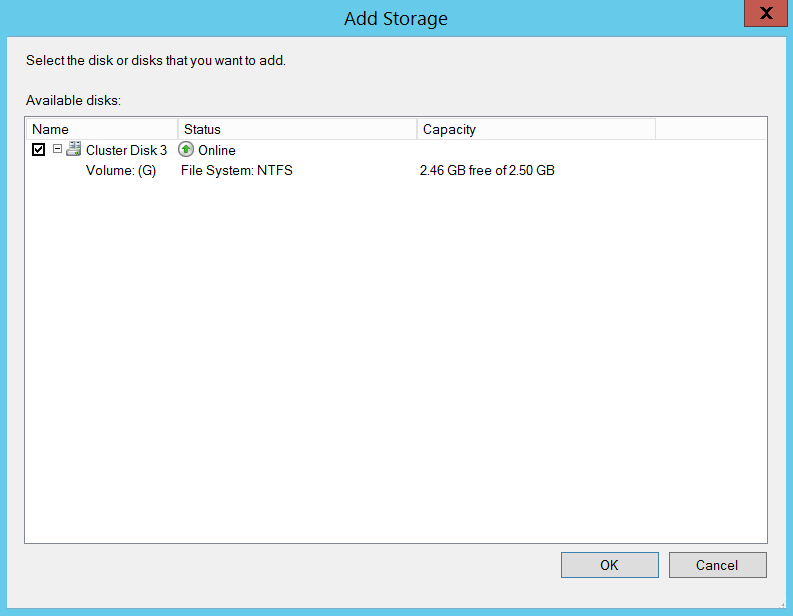Click the Add Storage title bar
This screenshot has width=793, height=616.
396,18
